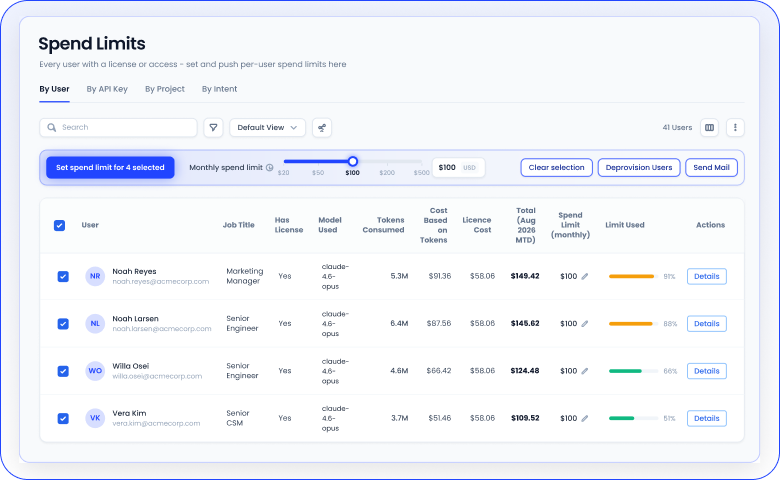Open Details for Willa Osei
Viewport: 780px width, 480px height.
pos(706,371)
